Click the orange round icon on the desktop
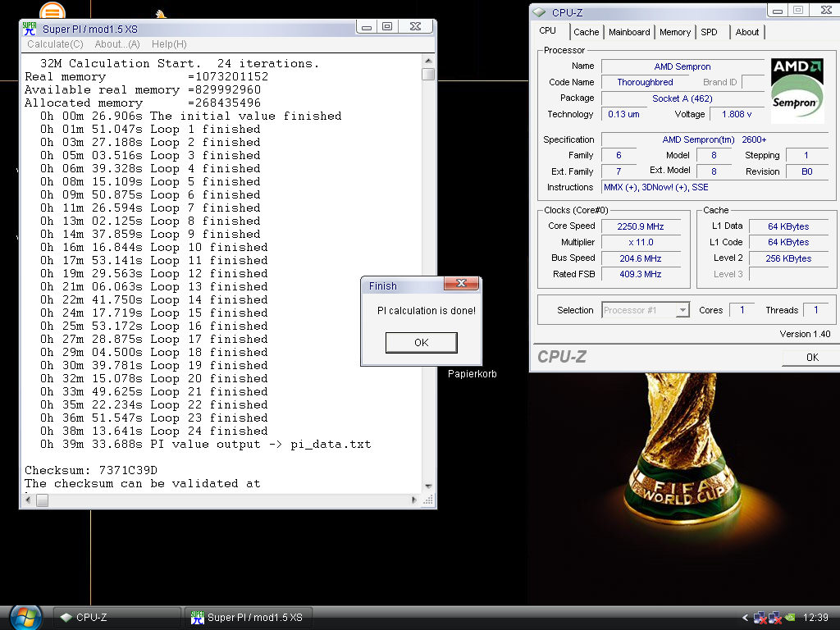840x630 pixels. tap(52, 11)
